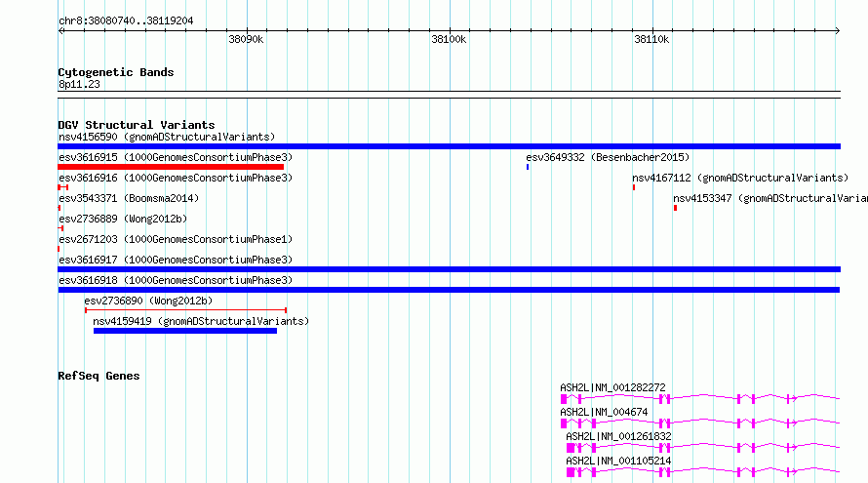
Task: Open esv2736889 (Wong2012b) label
Action: pyautogui.click(x=123, y=219)
